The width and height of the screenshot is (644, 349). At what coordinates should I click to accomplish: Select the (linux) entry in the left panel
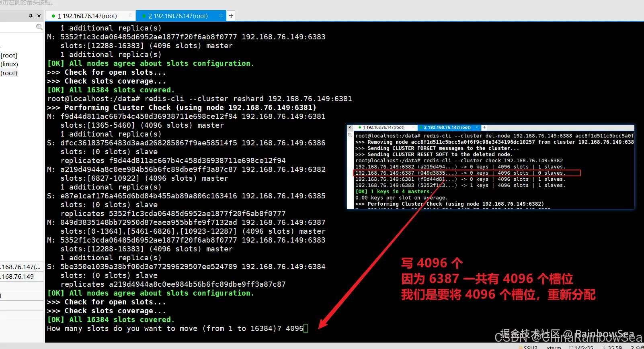9,64
